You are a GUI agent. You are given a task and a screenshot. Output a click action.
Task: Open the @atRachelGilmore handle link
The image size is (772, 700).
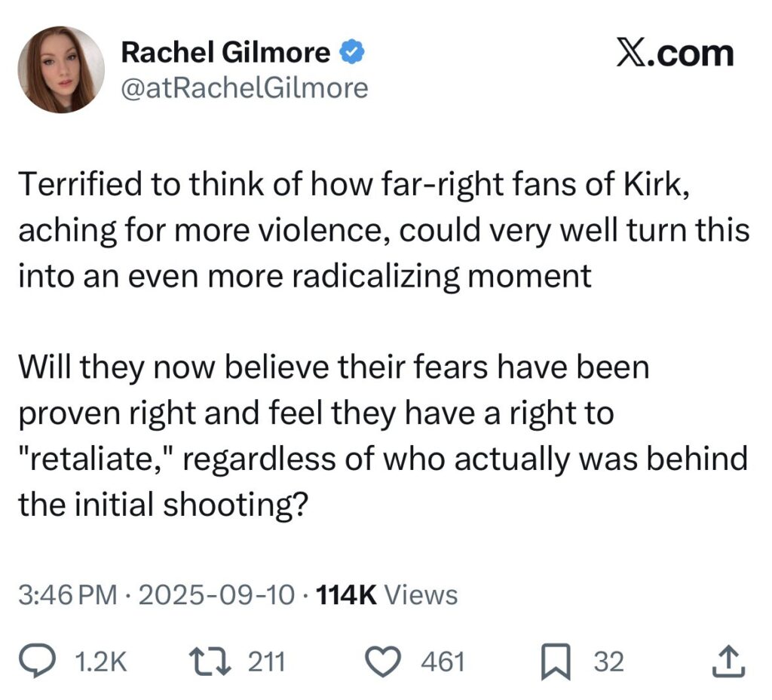pos(244,89)
